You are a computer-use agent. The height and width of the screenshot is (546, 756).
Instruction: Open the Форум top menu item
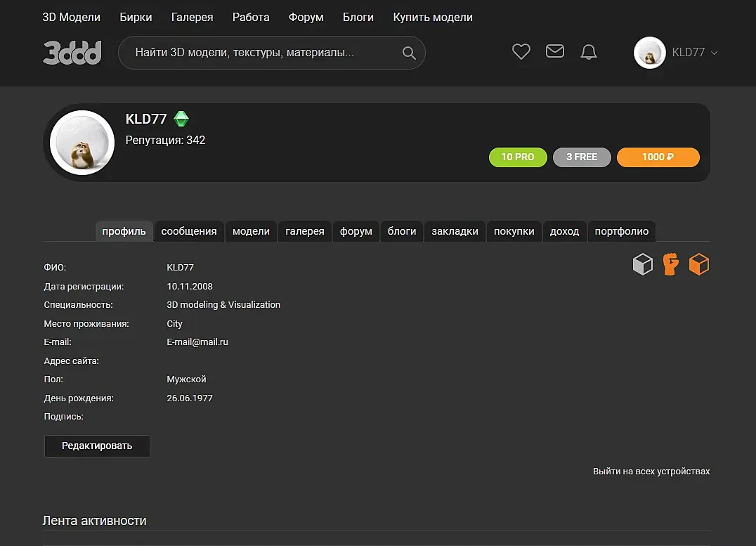[306, 18]
